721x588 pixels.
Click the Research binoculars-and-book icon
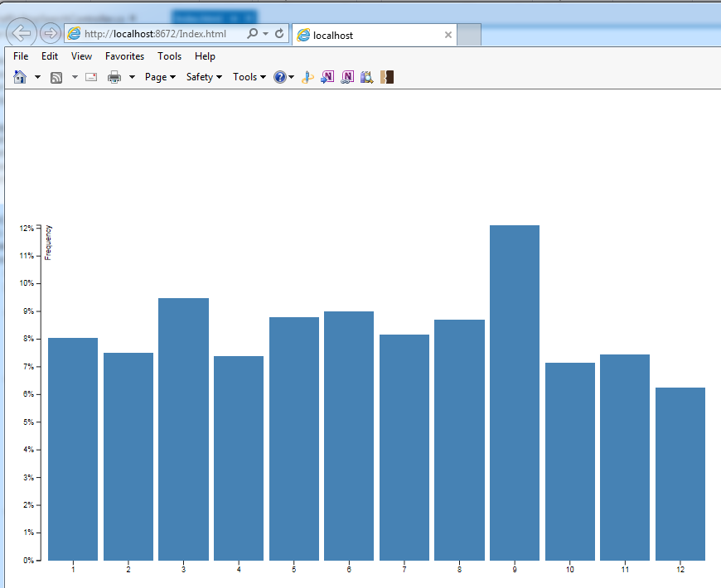[x=367, y=77]
